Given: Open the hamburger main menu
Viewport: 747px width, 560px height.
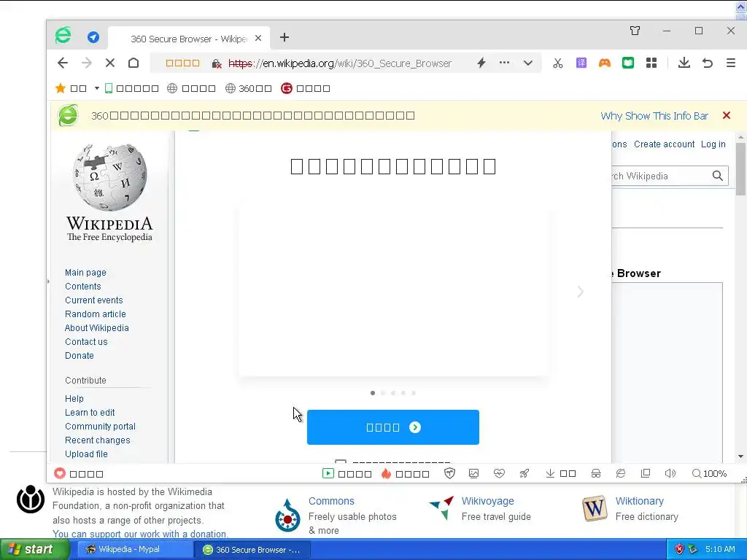Looking at the screenshot, I should (731, 63).
